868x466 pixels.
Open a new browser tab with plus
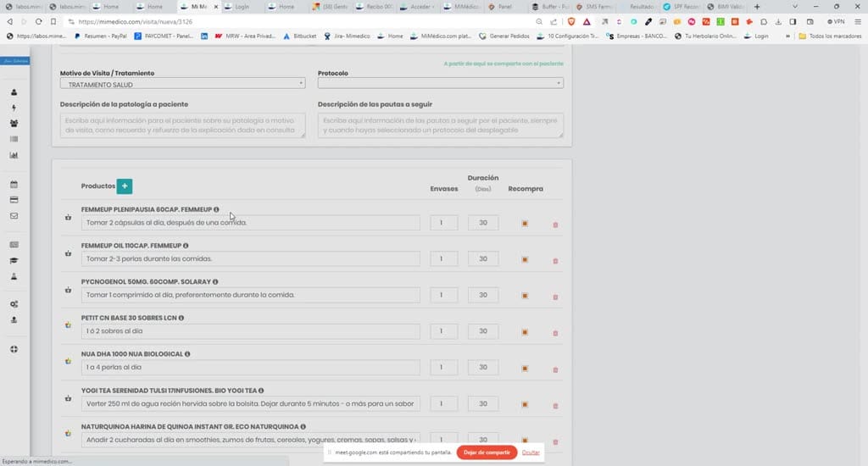coord(757,7)
